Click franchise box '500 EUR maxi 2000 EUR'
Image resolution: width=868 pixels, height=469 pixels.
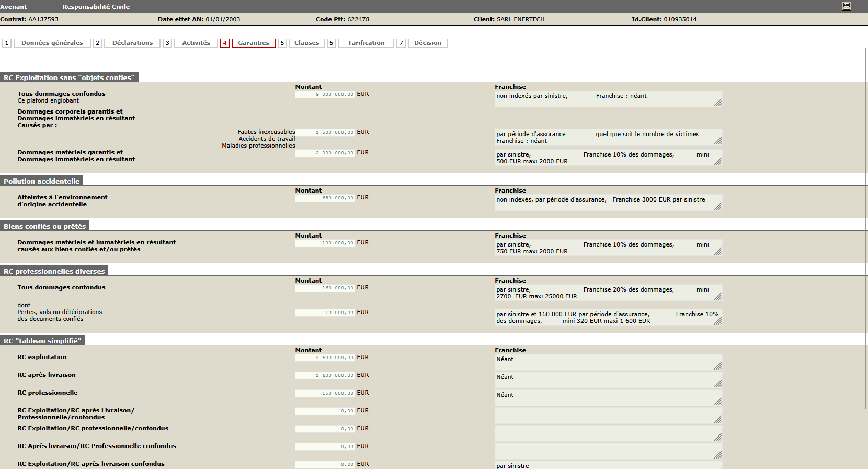tap(608, 158)
